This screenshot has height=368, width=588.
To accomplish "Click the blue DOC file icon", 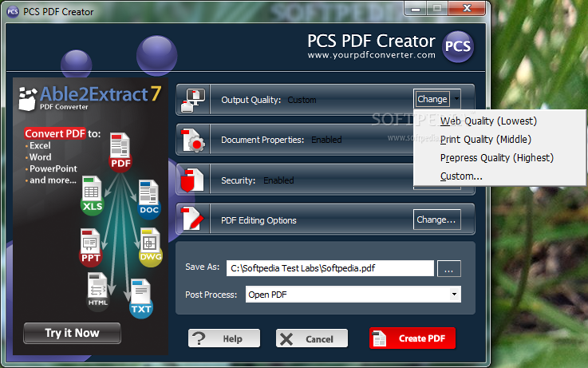I will tap(149, 200).
